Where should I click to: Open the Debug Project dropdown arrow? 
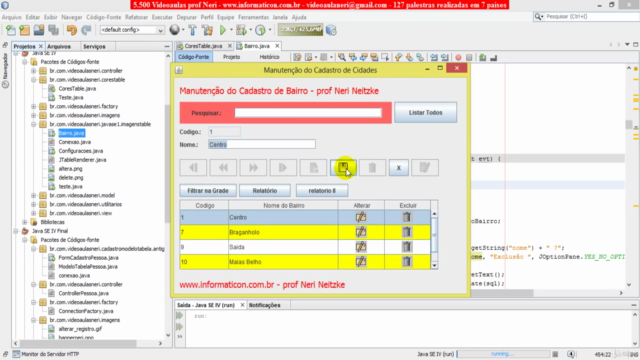(x=250, y=30)
